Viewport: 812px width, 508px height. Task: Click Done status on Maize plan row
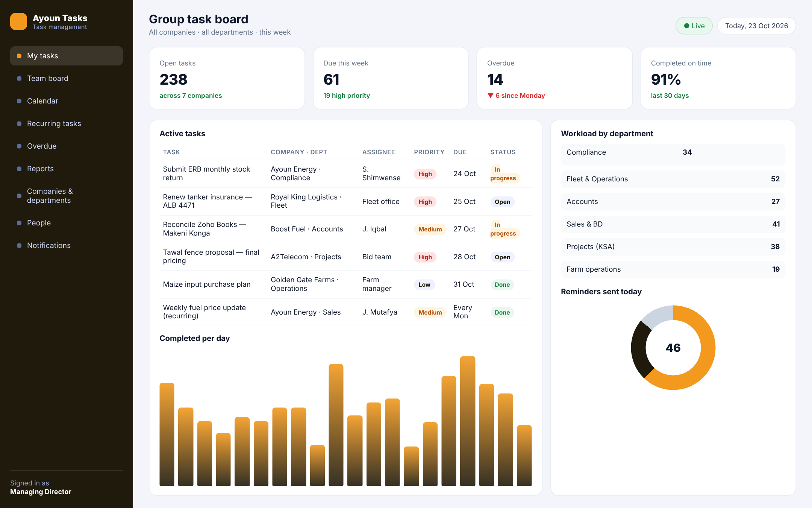pos(502,285)
